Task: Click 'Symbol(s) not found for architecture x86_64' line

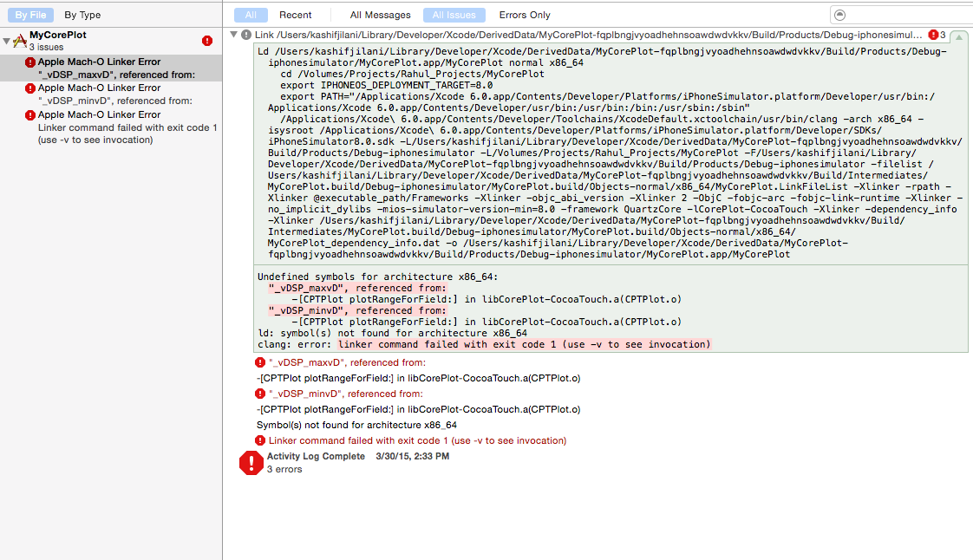Action: [x=356, y=425]
